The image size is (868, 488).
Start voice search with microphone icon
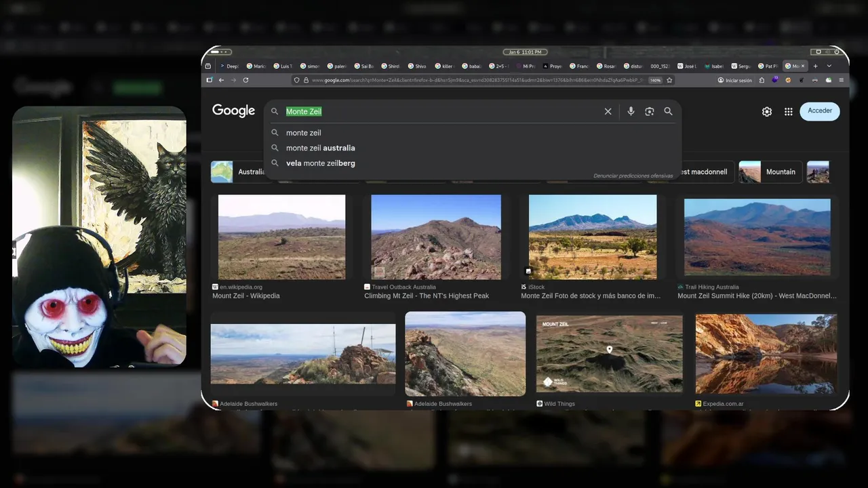click(x=631, y=111)
